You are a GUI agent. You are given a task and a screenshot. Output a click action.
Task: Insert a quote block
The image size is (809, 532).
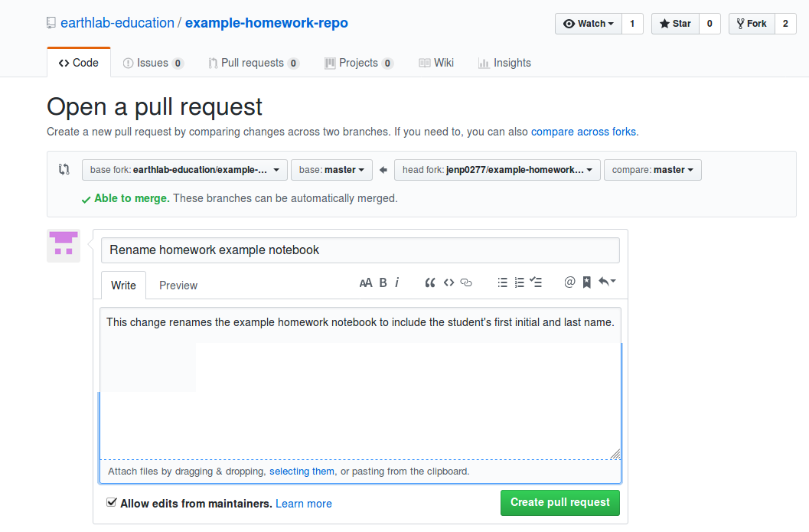tap(430, 282)
